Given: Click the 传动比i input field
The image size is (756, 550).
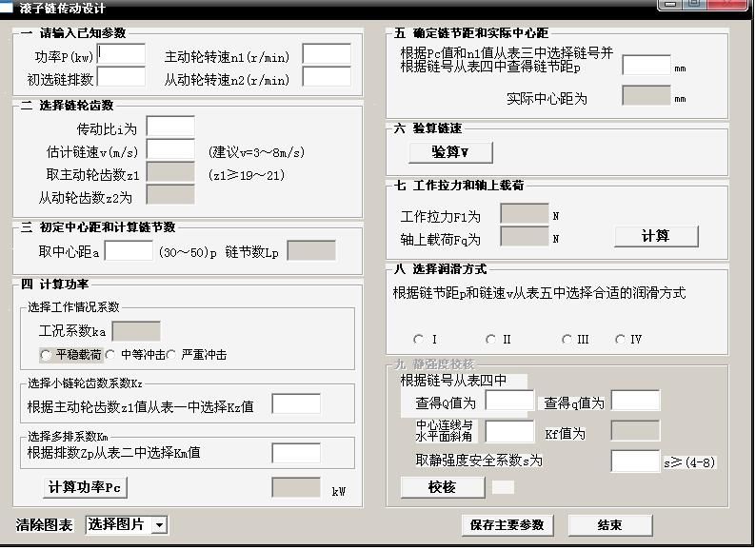Looking at the screenshot, I should click(170, 127).
